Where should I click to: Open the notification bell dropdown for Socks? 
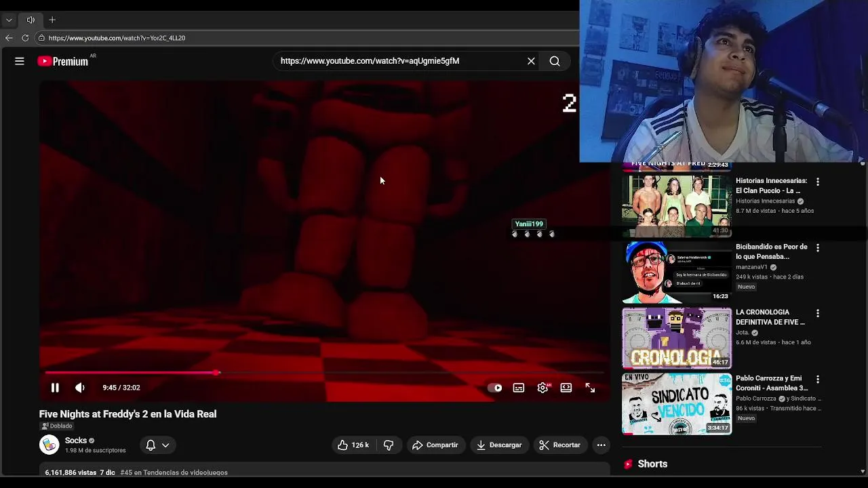pos(157,445)
